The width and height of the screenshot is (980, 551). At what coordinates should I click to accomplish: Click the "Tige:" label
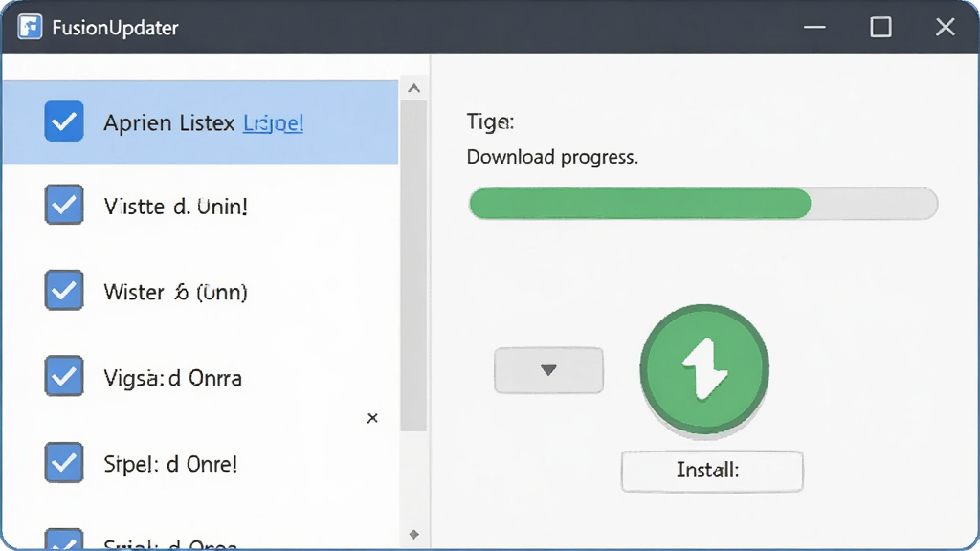[491, 121]
